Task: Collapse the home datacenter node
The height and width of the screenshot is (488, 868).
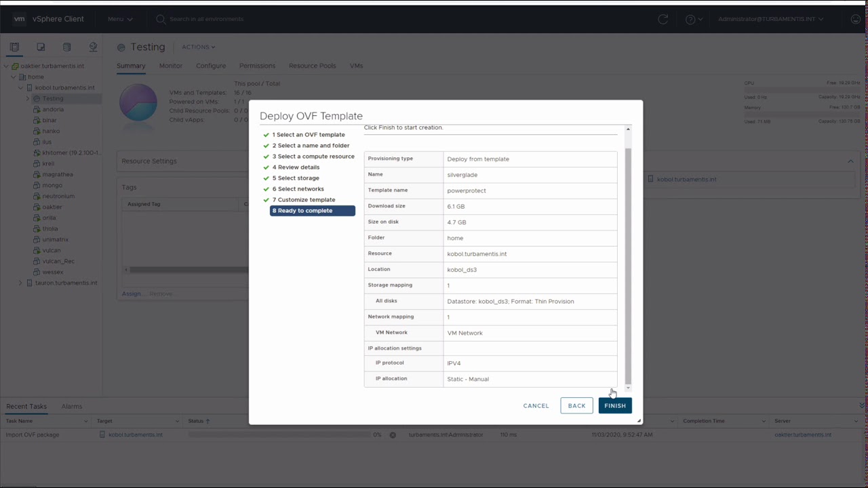Action: click(x=14, y=77)
